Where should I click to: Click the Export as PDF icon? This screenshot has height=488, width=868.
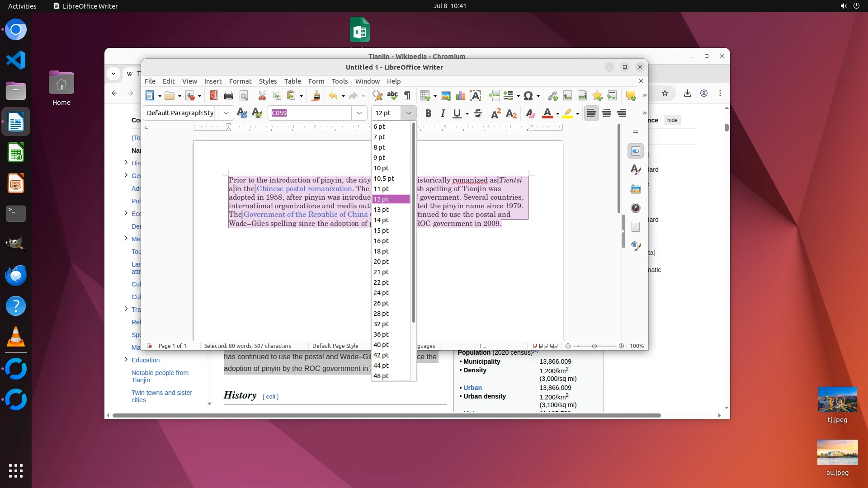click(x=213, y=95)
